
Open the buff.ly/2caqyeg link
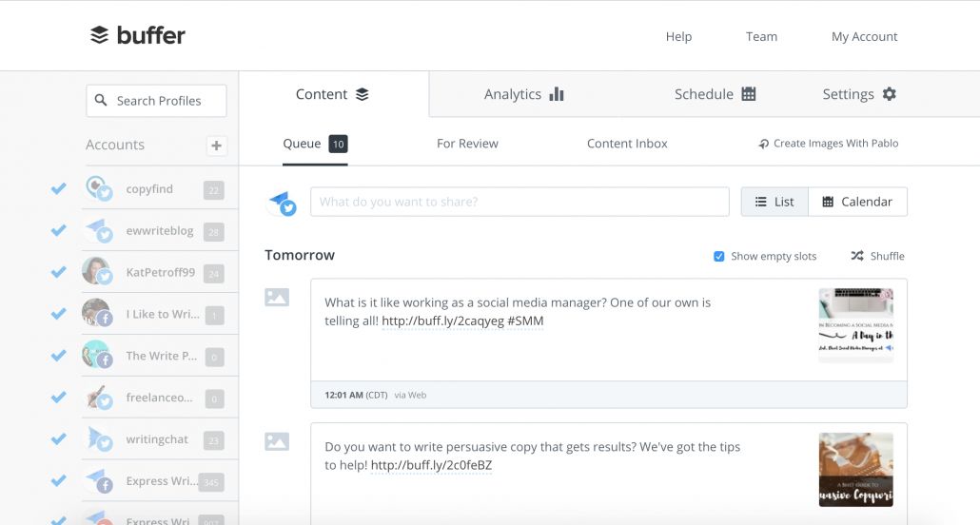point(442,321)
